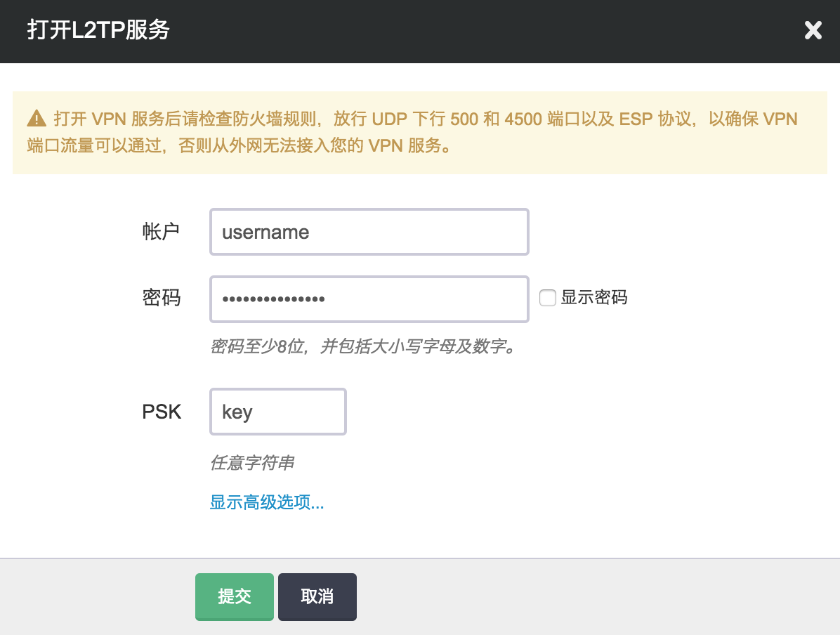Click the 密码 field label
Screen dimensions: 840x635
click(x=161, y=298)
